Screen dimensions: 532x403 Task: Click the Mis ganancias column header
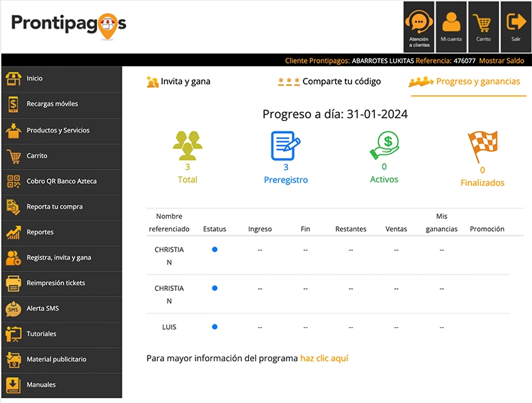coord(442,223)
